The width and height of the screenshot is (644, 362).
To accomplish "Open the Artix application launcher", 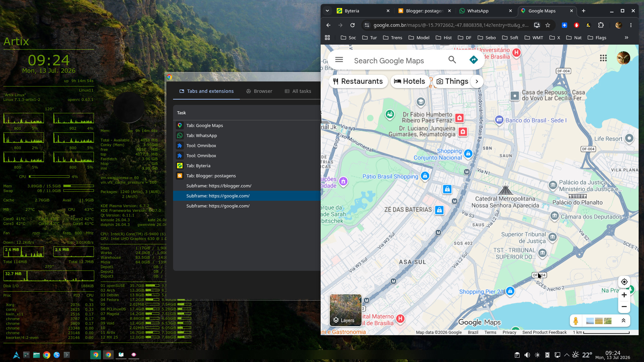I will [x=16, y=355].
